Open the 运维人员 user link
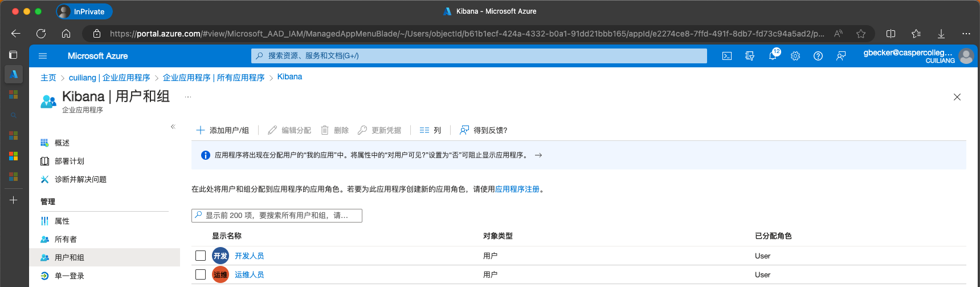The image size is (980, 287). click(250, 274)
